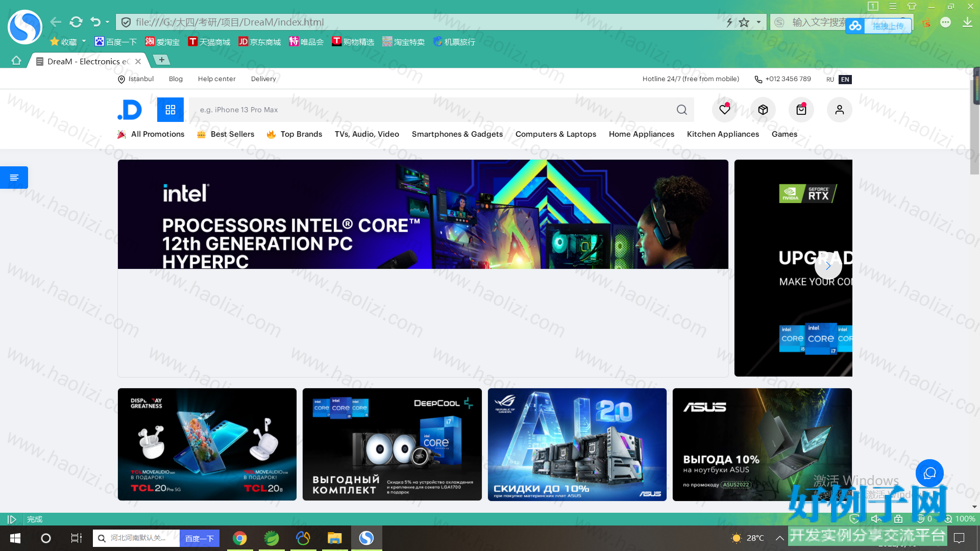
Task: Click the taskbar search box
Action: tap(136, 538)
